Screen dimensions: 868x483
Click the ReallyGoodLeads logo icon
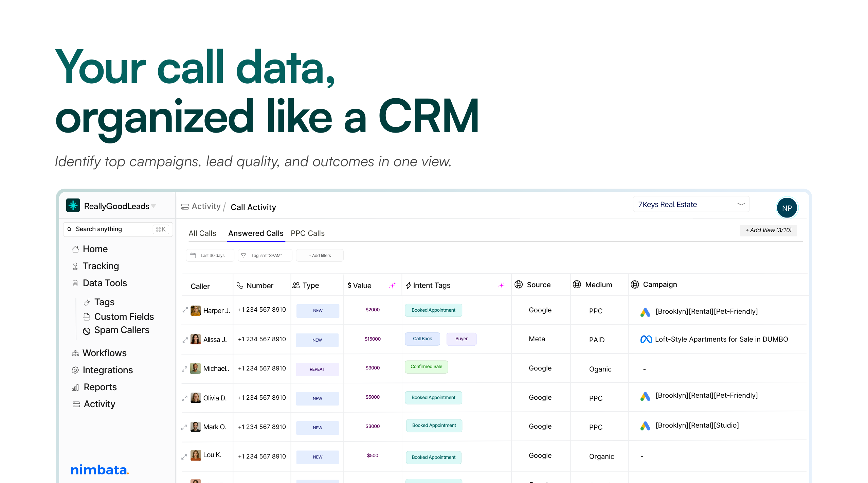73,205
